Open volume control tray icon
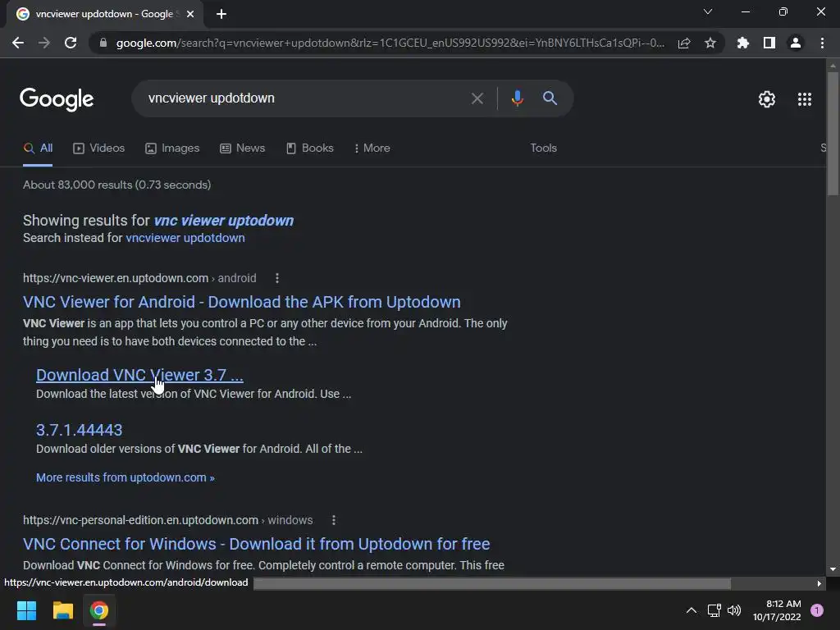 coord(734,610)
